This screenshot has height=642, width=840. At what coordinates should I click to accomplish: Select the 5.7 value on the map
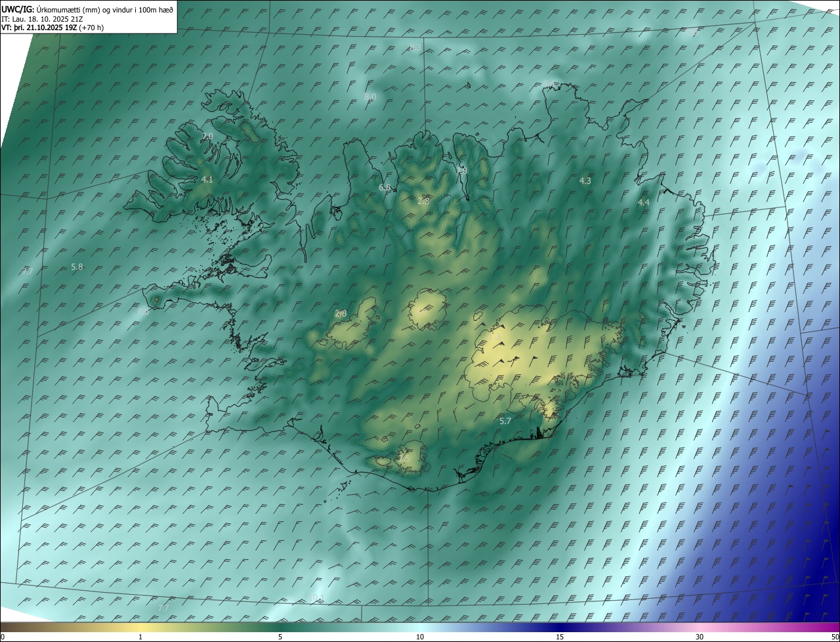(x=505, y=421)
